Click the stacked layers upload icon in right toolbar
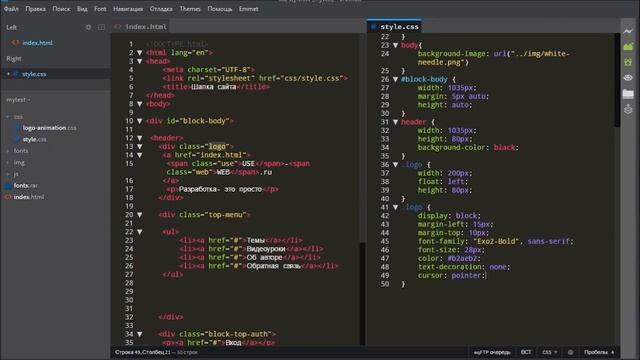The image size is (640, 360). 628,109
